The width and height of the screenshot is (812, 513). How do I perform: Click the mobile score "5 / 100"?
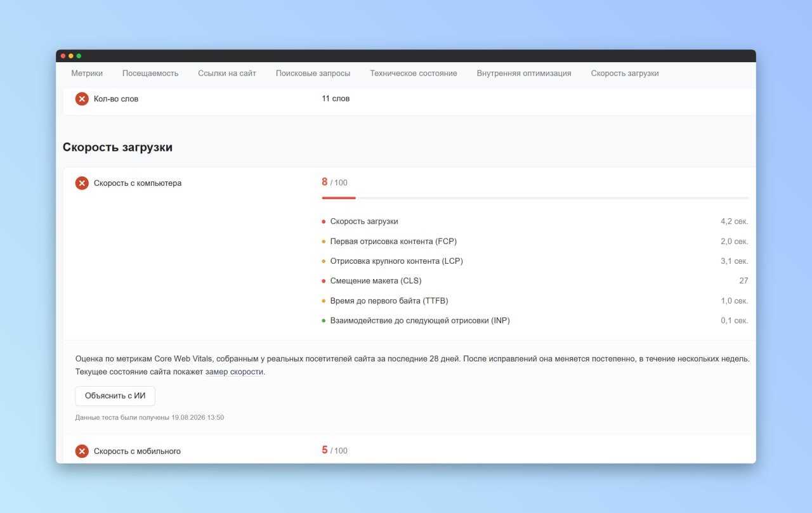coord(334,450)
